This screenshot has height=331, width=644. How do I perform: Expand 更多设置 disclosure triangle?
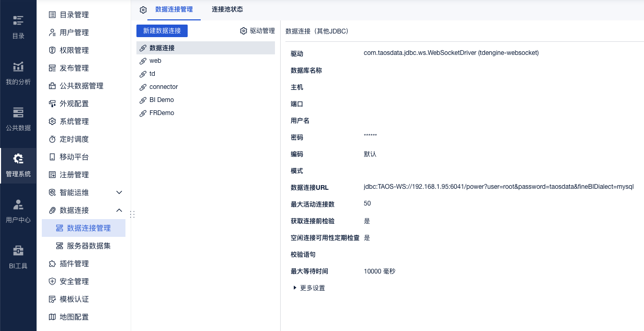pos(295,288)
